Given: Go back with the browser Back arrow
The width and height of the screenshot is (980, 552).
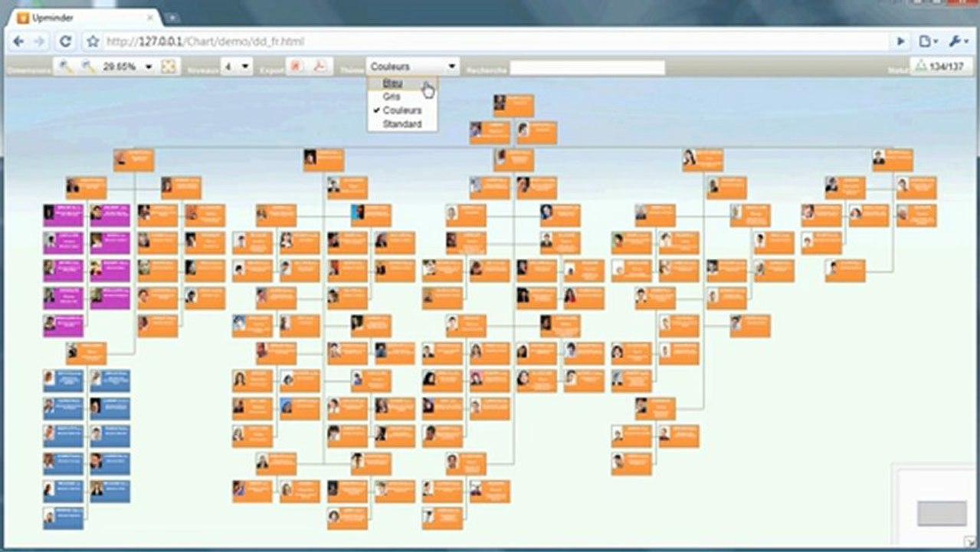Looking at the screenshot, I should [x=18, y=41].
